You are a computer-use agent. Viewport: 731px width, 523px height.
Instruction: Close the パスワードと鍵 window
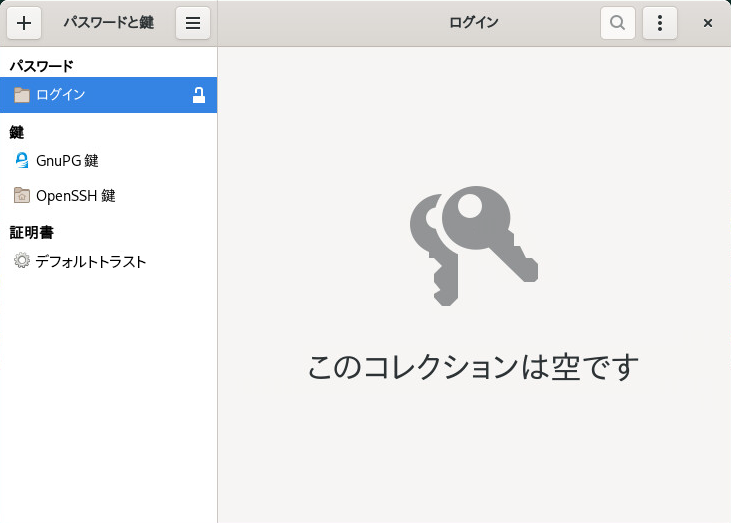click(708, 23)
